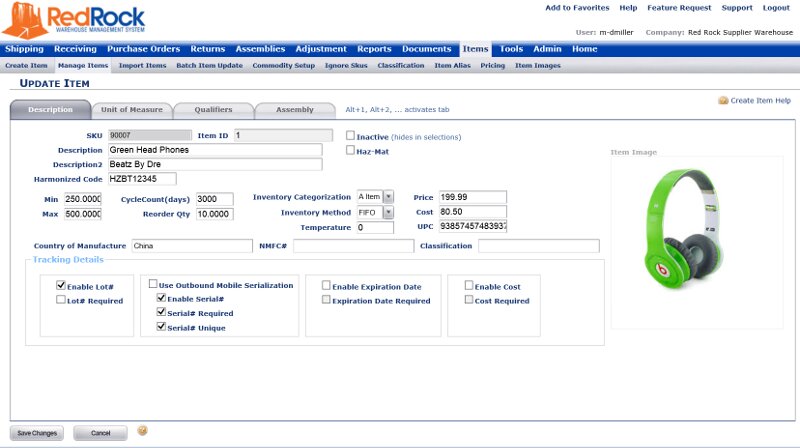Enable Expiration Date checkbox

click(x=326, y=286)
